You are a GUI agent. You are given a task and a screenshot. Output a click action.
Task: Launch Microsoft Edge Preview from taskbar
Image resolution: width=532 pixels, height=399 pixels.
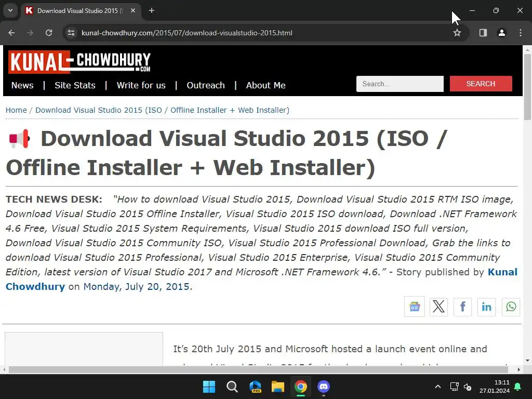255,387
